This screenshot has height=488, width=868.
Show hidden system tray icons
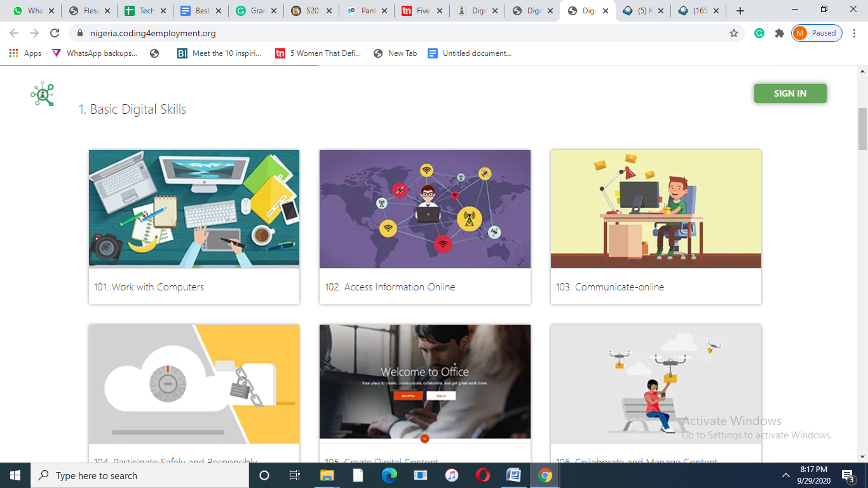(x=786, y=475)
